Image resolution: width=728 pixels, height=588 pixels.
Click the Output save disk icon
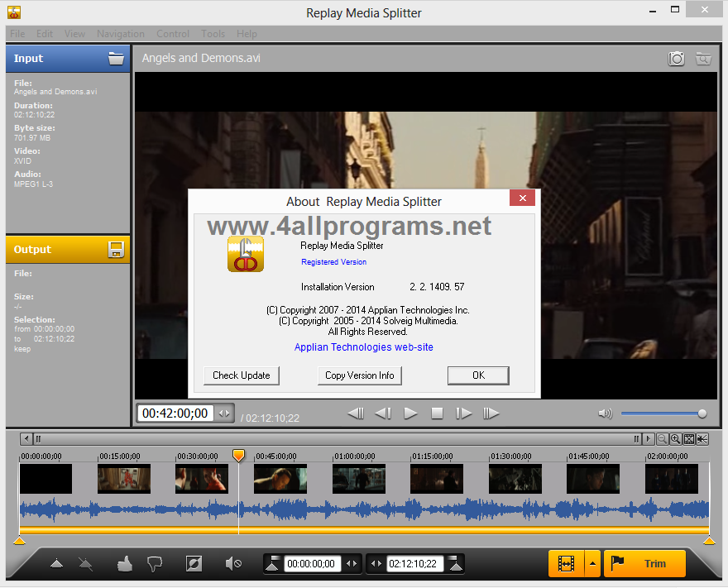(x=116, y=250)
